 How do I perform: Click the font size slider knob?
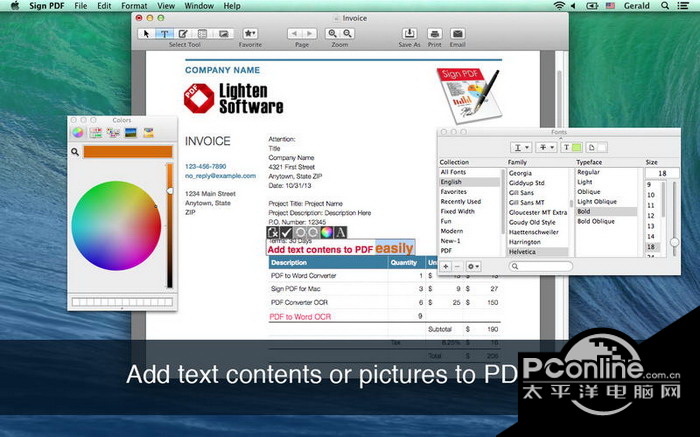(674, 242)
